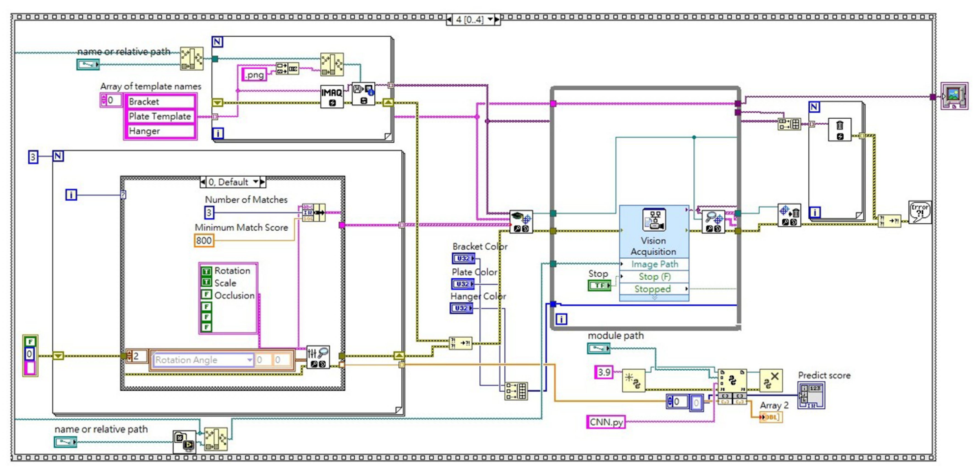Image resolution: width=980 pixels, height=475 pixels.
Task: Click the Vision Acquisition express VI icon
Action: click(654, 220)
